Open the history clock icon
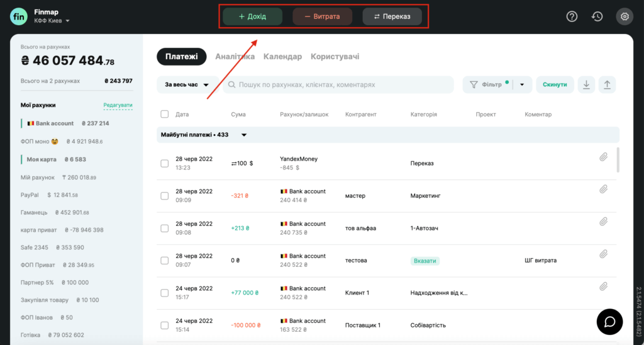644x345 pixels. pos(597,16)
